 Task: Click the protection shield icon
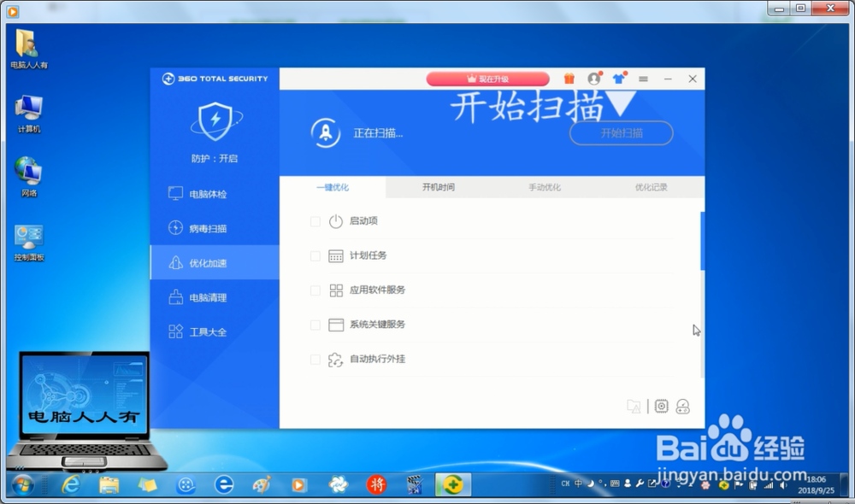[x=216, y=122]
